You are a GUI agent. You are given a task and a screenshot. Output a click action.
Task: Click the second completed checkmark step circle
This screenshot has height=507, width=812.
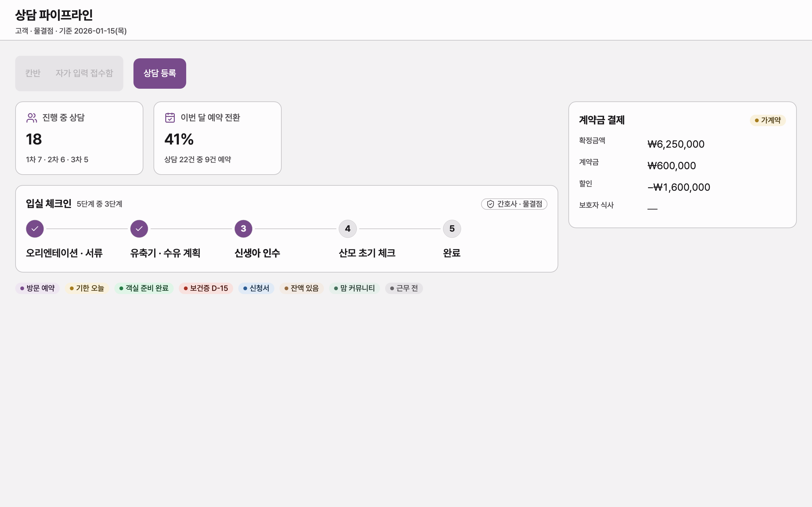(x=139, y=229)
